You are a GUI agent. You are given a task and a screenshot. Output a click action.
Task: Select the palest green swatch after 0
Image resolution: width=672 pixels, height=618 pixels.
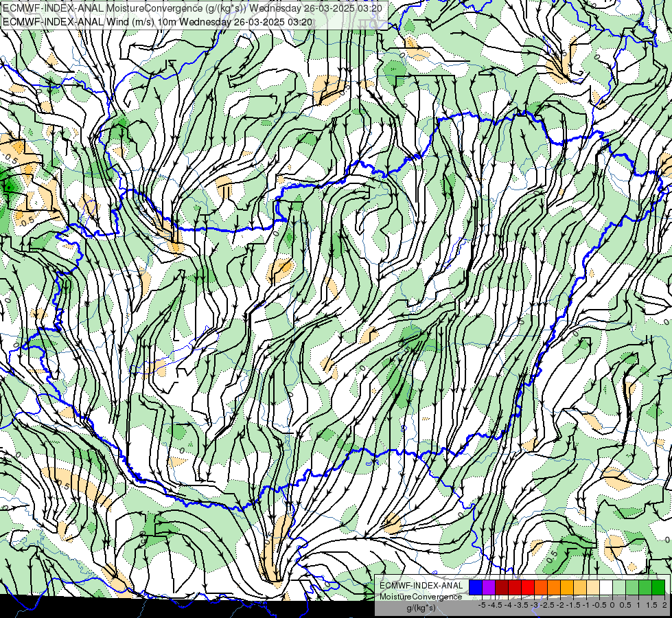tap(619, 588)
